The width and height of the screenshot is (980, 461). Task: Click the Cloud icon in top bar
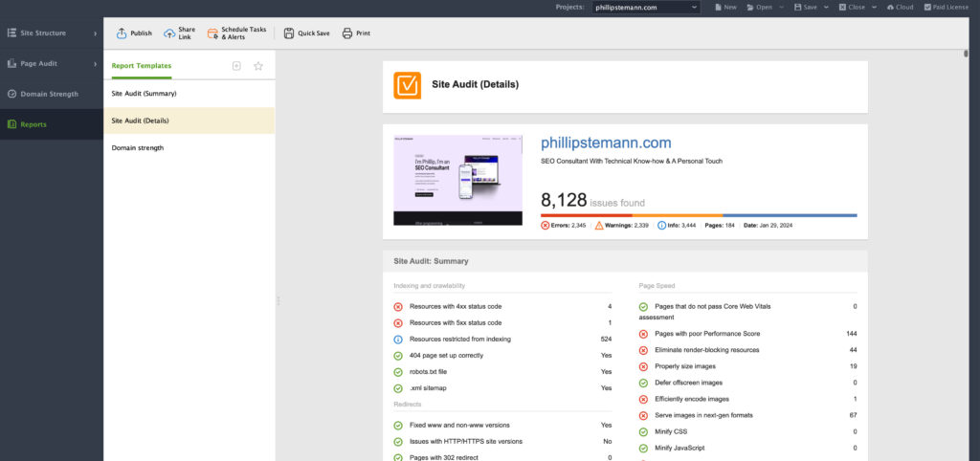pos(890,8)
